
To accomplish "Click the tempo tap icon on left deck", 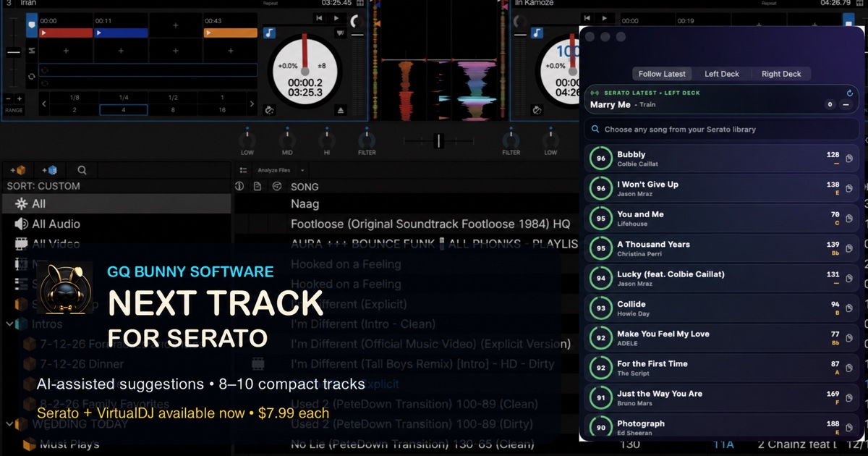I will click(269, 110).
